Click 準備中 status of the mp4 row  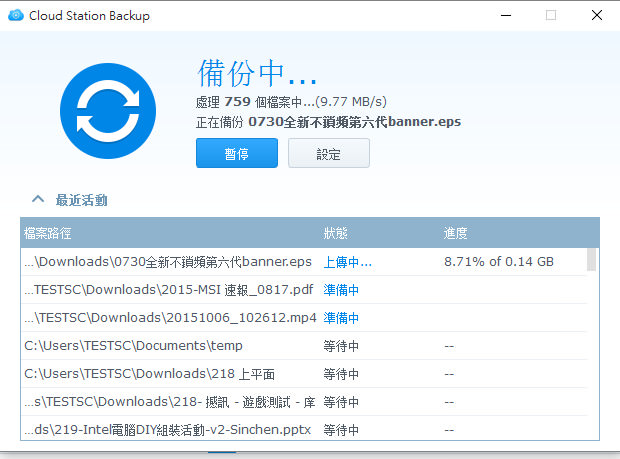tap(341, 318)
